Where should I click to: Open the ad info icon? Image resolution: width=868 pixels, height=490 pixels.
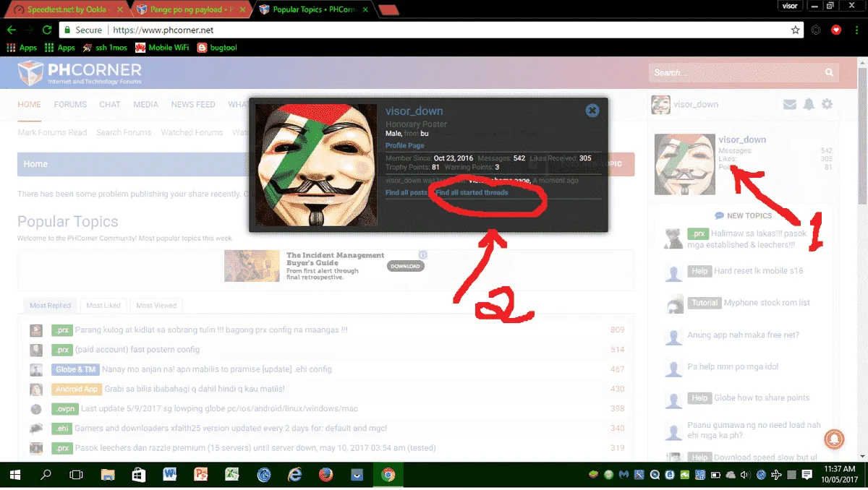tap(422, 255)
